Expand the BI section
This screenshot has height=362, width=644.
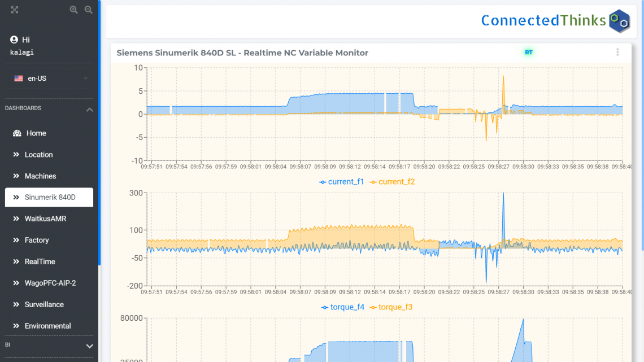click(89, 346)
